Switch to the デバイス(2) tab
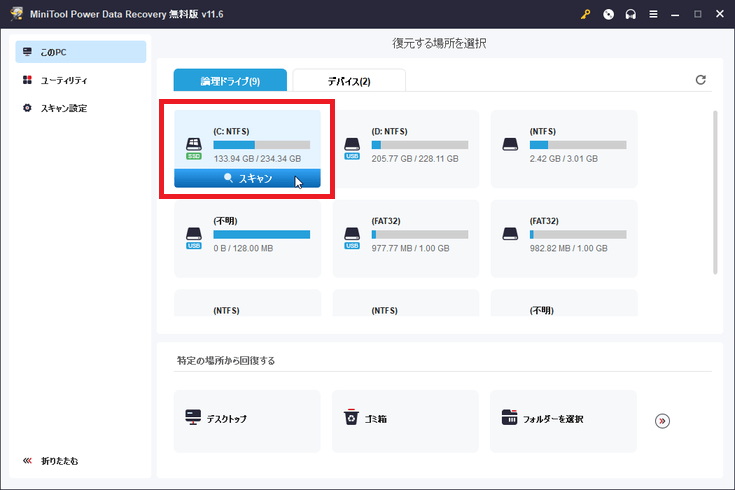 (349, 81)
